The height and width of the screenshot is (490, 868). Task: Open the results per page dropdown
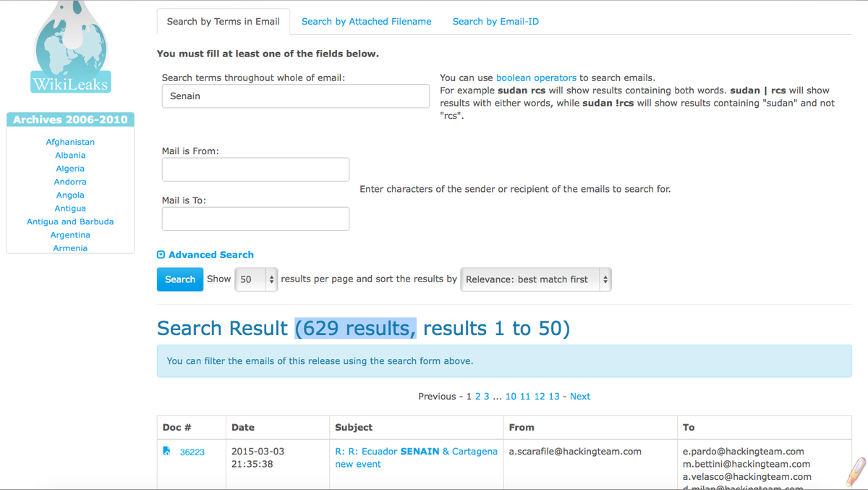(x=256, y=279)
